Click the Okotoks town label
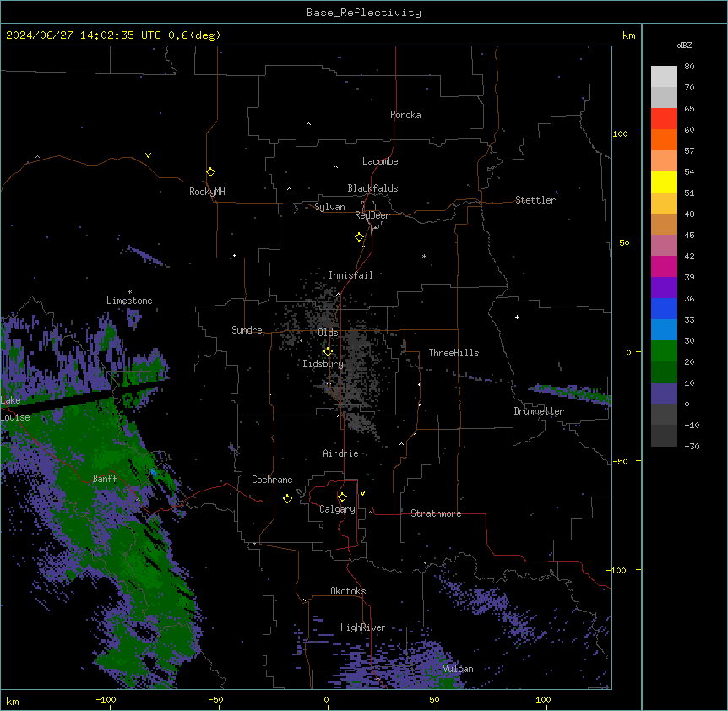Image resolution: width=728 pixels, height=711 pixels. 348,591
